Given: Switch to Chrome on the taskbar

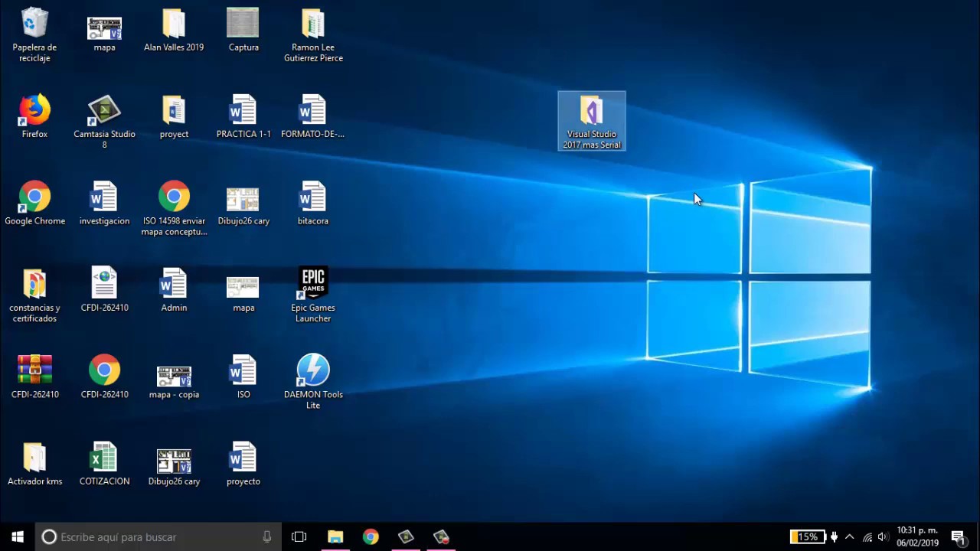Looking at the screenshot, I should 371,536.
